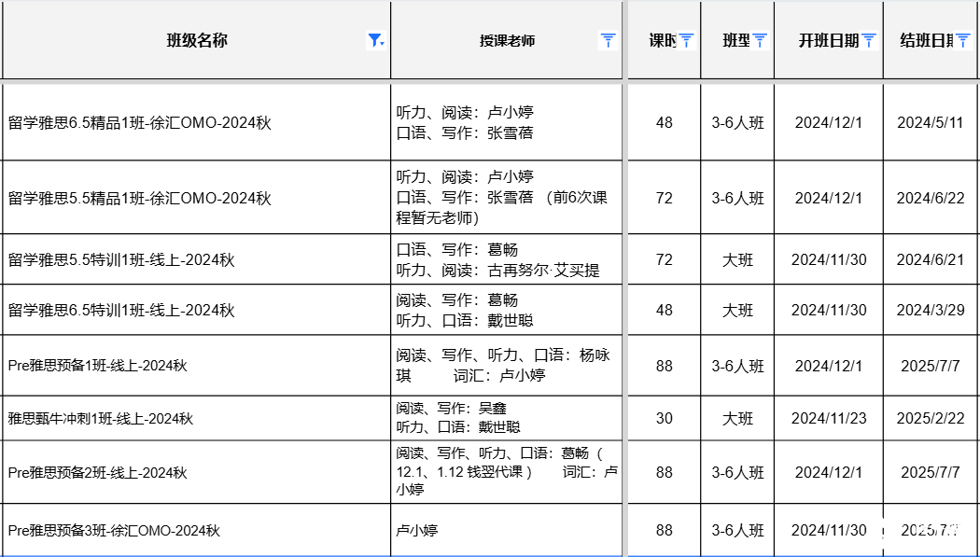
Task: Select 课时 48 in 6.5精品1班 row
Action: pyautogui.click(x=664, y=122)
